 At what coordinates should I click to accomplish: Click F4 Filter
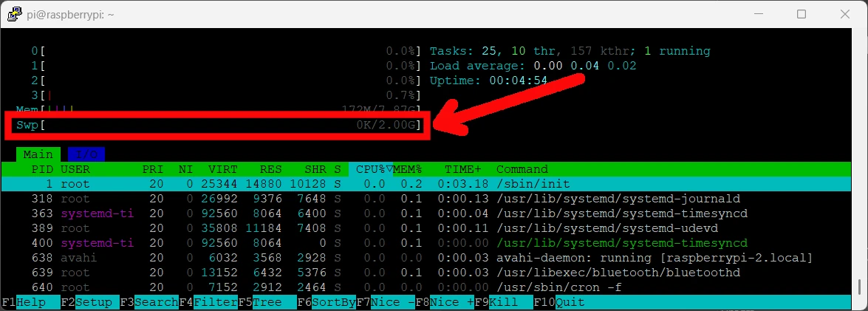click(209, 303)
